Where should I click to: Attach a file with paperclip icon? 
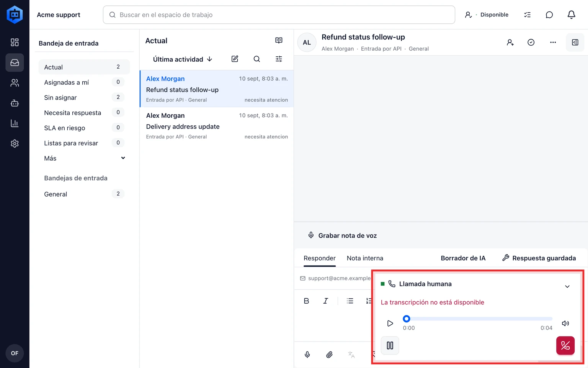[x=329, y=355]
